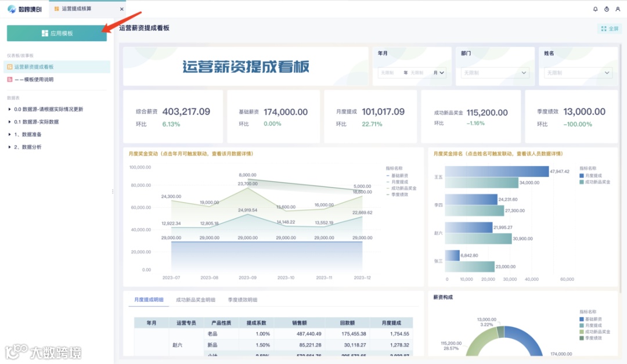
Task: Close the 运营提成核算 tab
Action: (121, 9)
